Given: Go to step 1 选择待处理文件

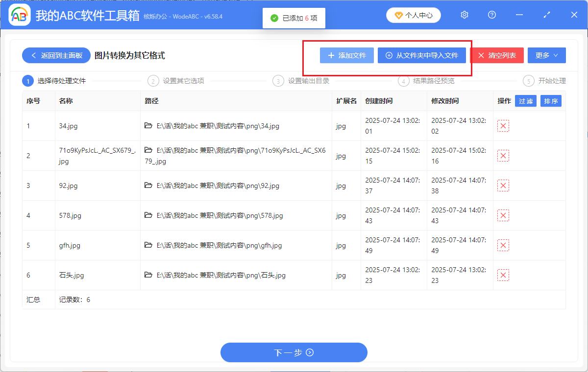Looking at the screenshot, I should click(54, 81).
